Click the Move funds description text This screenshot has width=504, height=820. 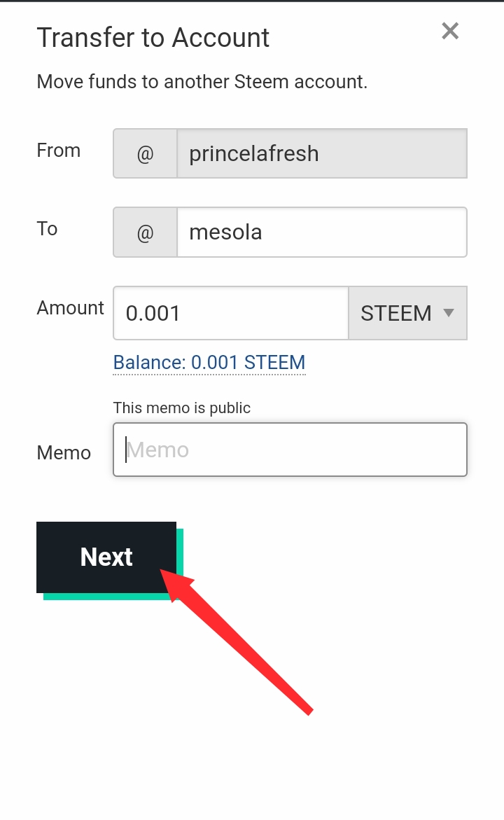tap(202, 82)
